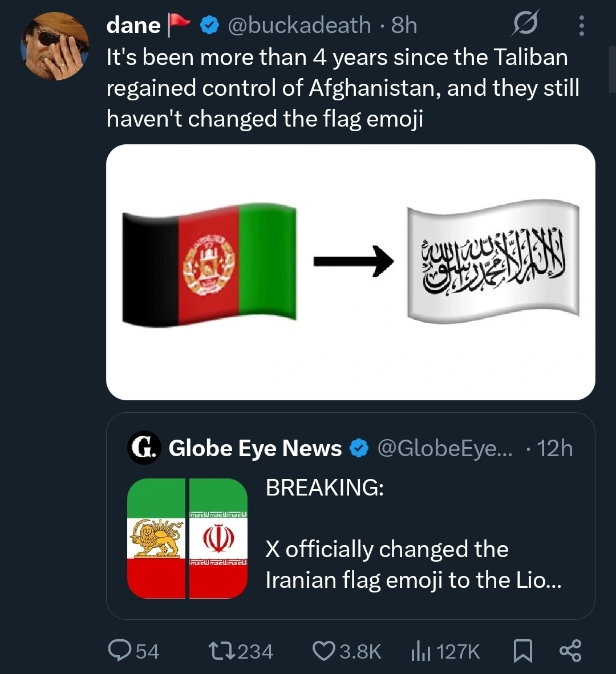Like the tweet with the heart icon
This screenshot has width=616, height=674.
324,651
